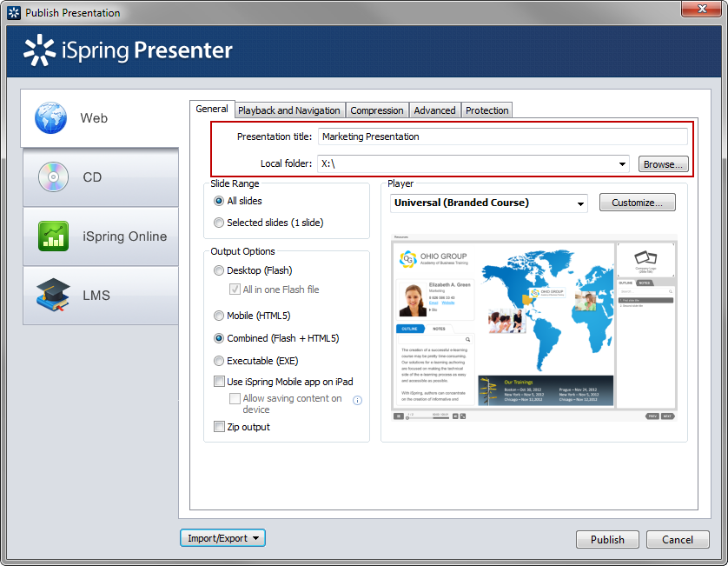This screenshot has width=728, height=566.
Task: Toggle the Zip output checkbox
Action: (x=219, y=427)
